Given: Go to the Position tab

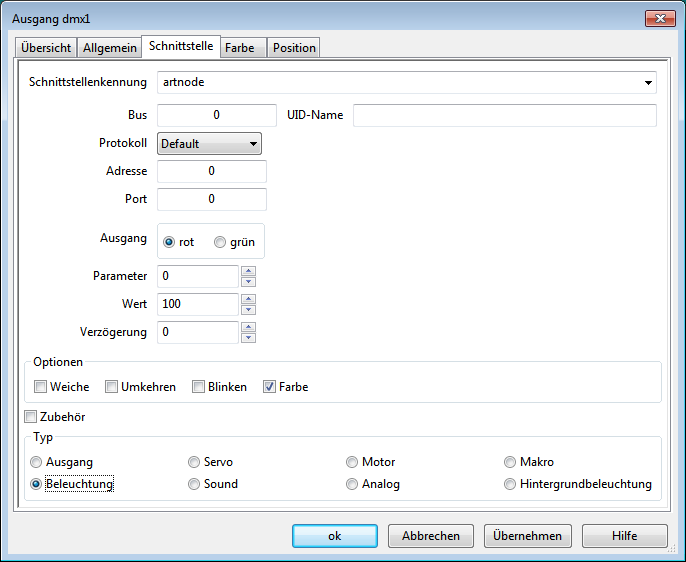Looking at the screenshot, I should coord(294,48).
